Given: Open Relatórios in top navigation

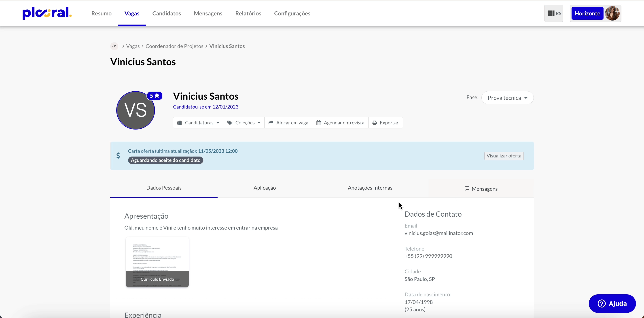Looking at the screenshot, I should (x=248, y=13).
